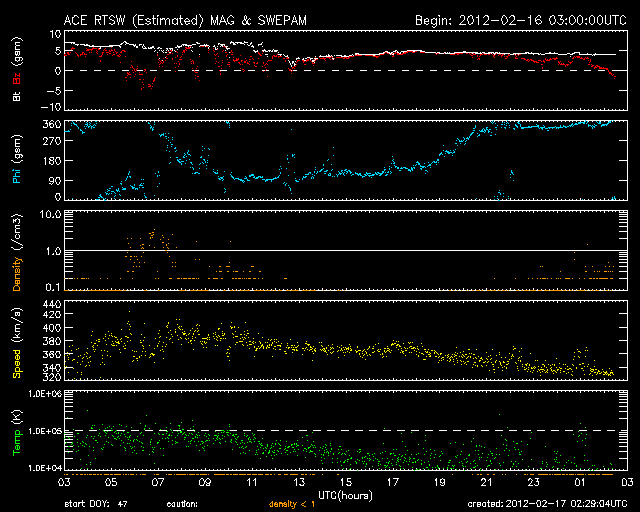Click the "90" tick on the Phi axis
640x512 pixels.
(x=55, y=180)
